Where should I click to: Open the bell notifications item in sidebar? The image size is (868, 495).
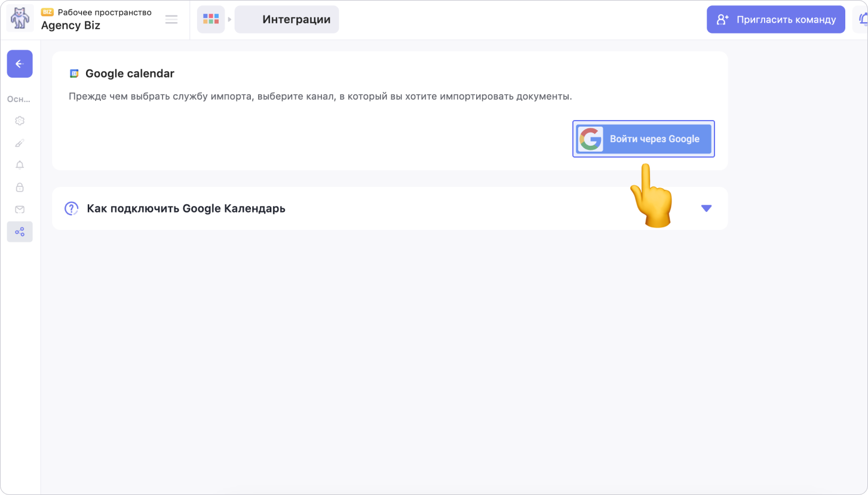(20, 165)
